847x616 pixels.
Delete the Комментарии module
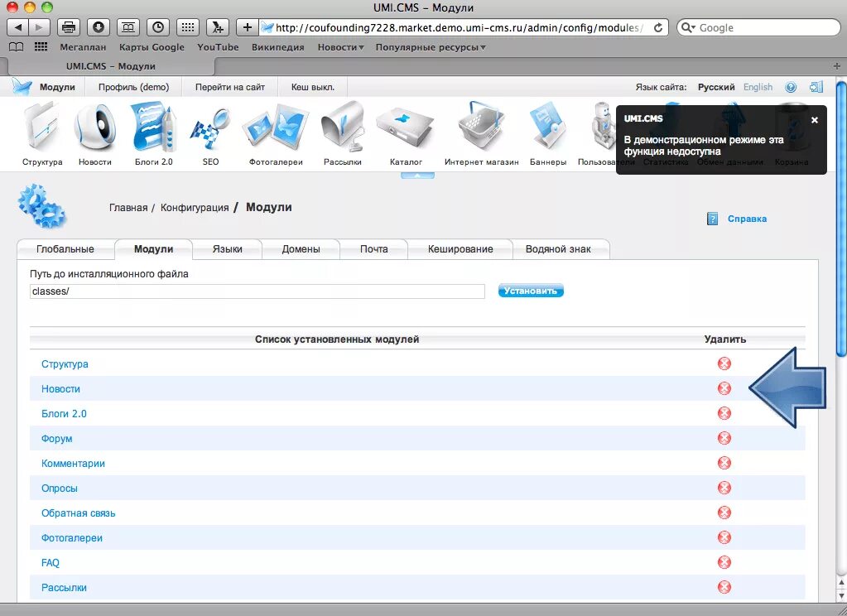point(724,463)
